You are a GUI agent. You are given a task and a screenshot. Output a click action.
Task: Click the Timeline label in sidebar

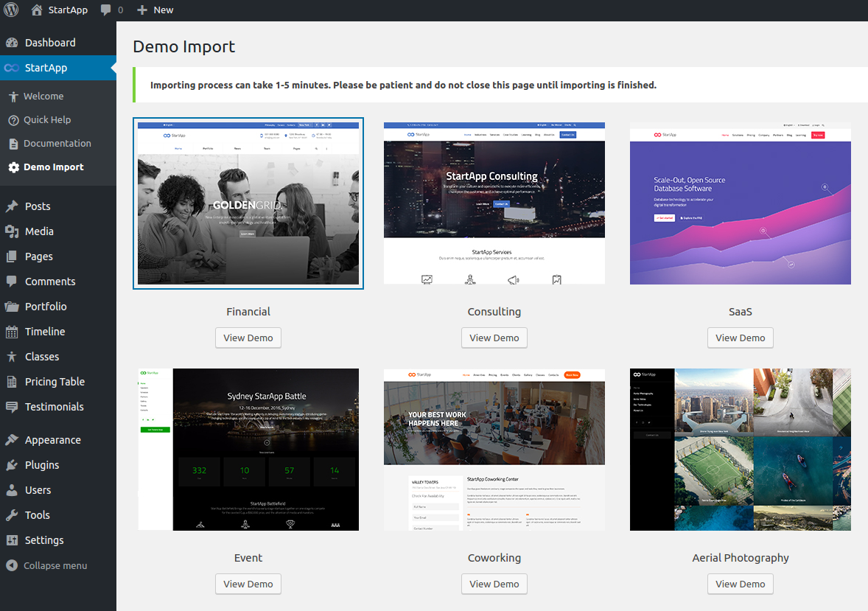tap(45, 332)
